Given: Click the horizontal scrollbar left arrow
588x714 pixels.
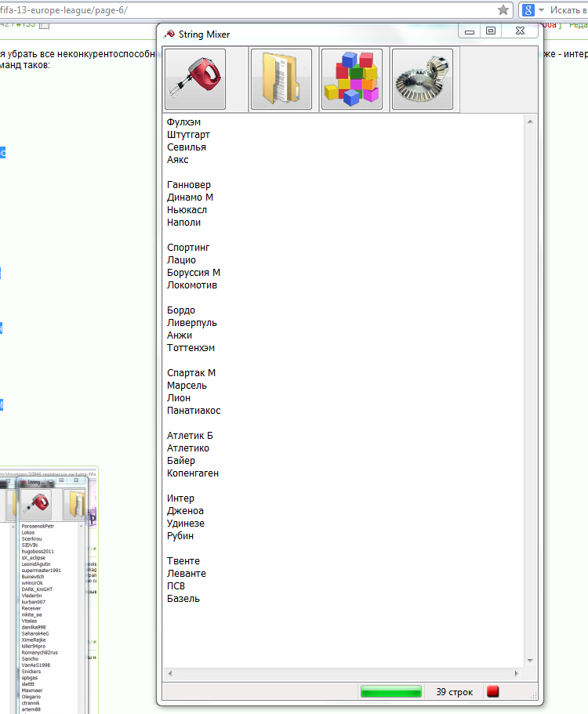Looking at the screenshot, I should tap(170, 673).
